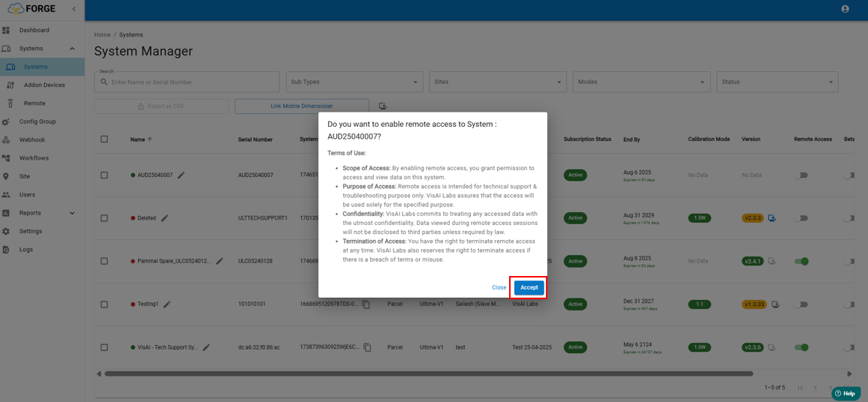Disable Remote Access for VisAI - Tech Support row
The image size is (868, 402).
click(x=801, y=347)
